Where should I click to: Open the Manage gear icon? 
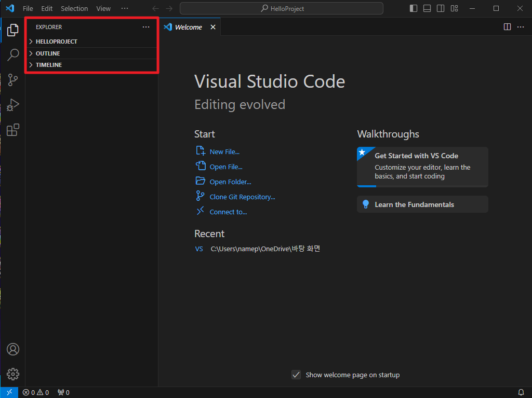tap(13, 374)
